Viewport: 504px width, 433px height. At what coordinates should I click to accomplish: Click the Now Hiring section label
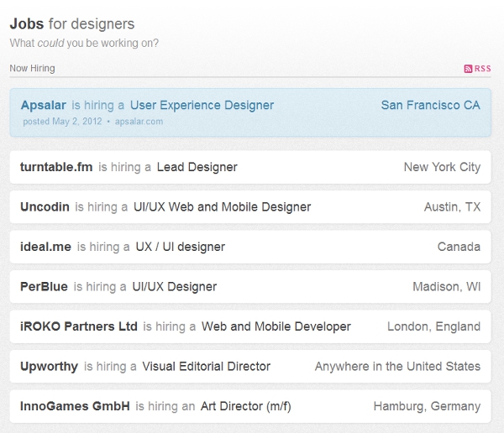[32, 68]
